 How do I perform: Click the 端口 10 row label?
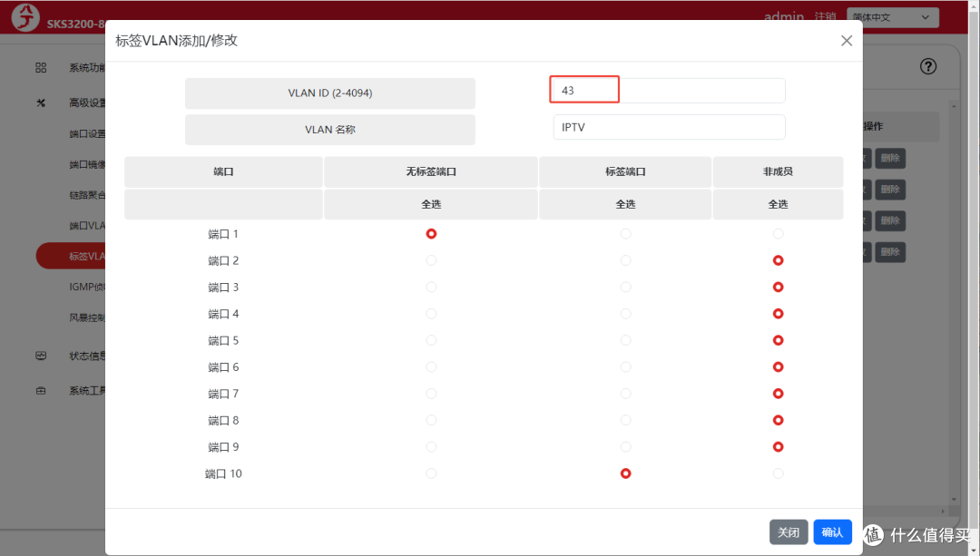[x=223, y=473]
